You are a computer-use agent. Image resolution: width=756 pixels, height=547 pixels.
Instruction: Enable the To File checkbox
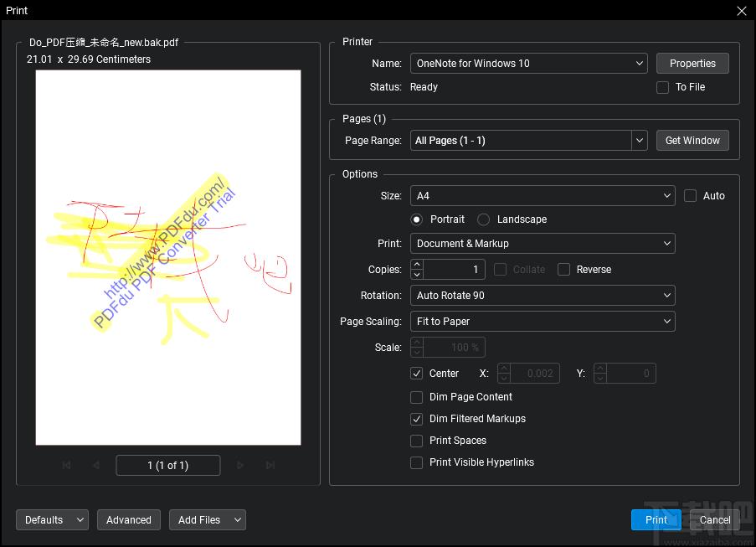tap(662, 87)
